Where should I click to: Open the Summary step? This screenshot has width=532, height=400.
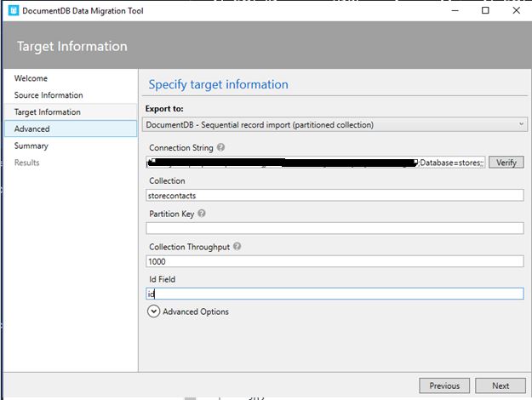click(x=71, y=146)
